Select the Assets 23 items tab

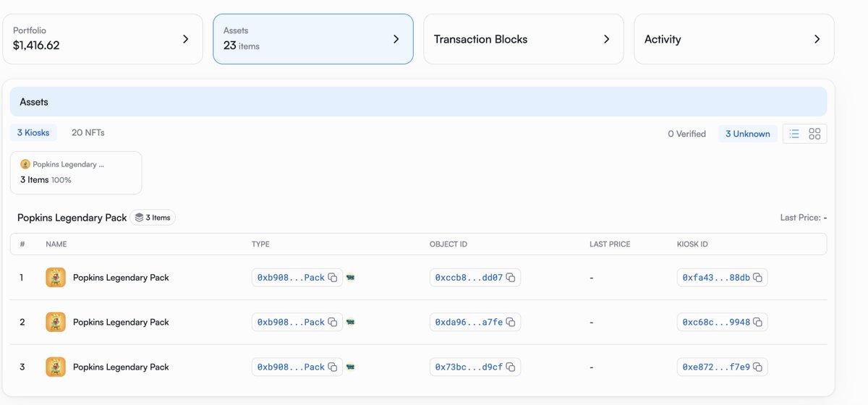[x=313, y=39]
